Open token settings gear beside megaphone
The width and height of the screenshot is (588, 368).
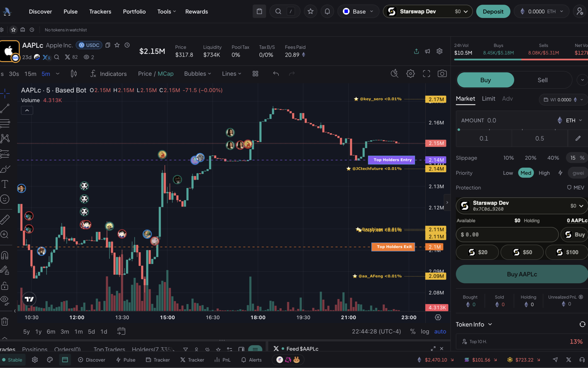pos(440,51)
